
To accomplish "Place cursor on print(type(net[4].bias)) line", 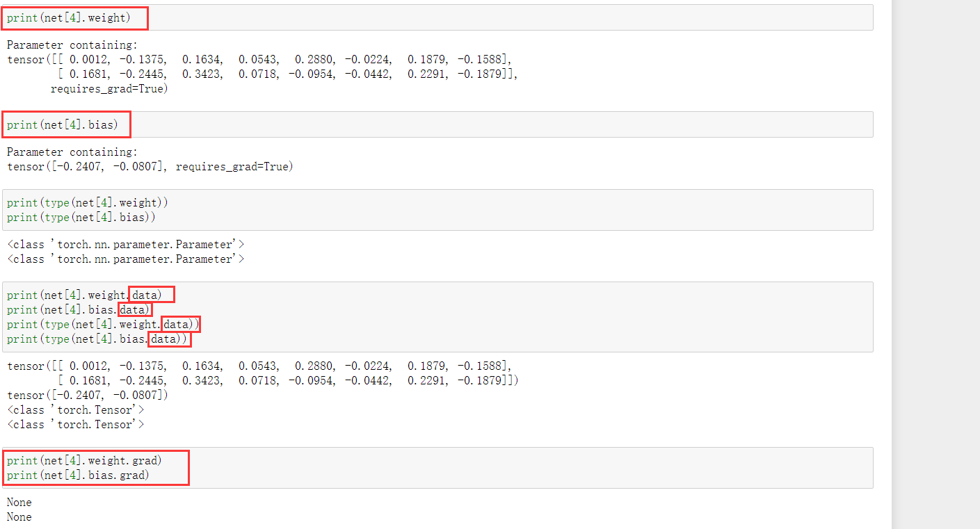I will (81, 217).
